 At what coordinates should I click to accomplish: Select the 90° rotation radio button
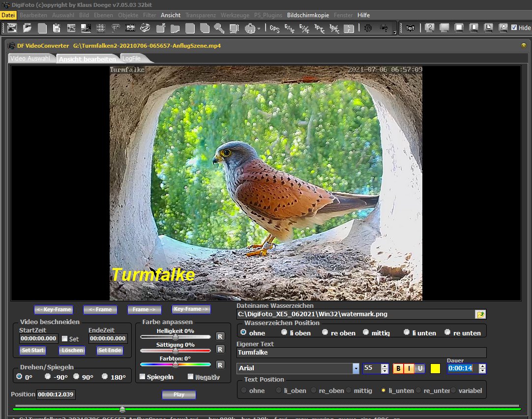pos(76,377)
